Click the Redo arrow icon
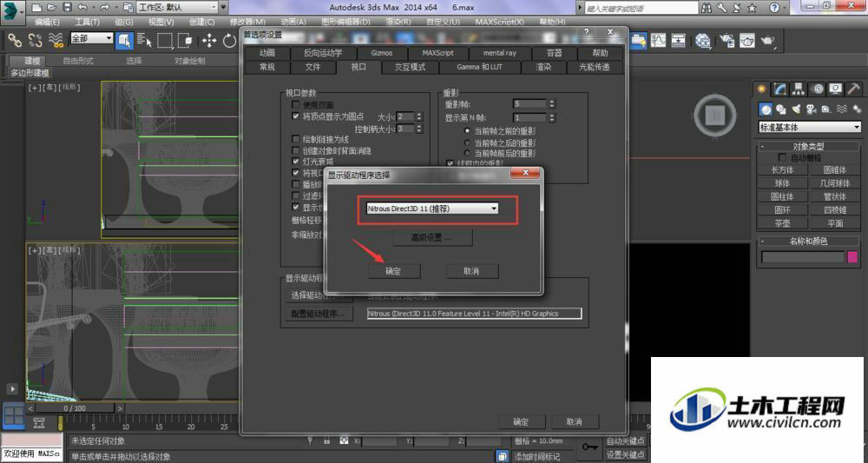Viewport: 868px width, 463px height. tap(105, 7)
